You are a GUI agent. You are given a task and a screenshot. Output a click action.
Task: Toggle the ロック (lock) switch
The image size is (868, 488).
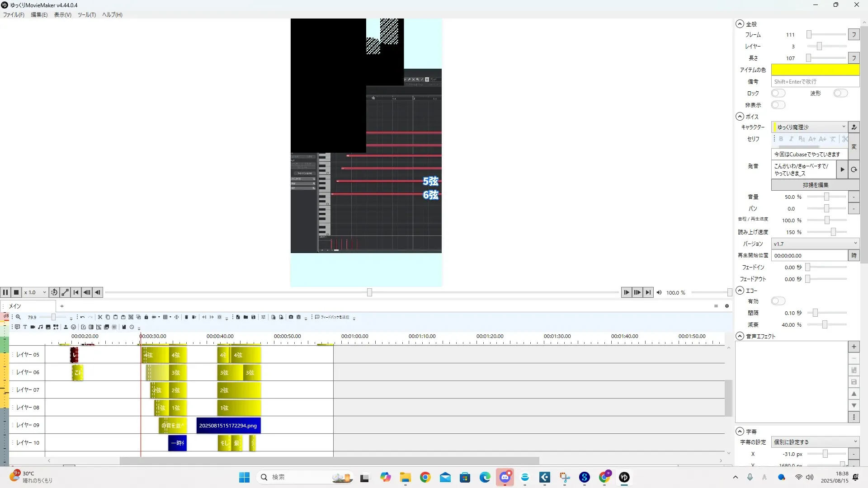778,93
